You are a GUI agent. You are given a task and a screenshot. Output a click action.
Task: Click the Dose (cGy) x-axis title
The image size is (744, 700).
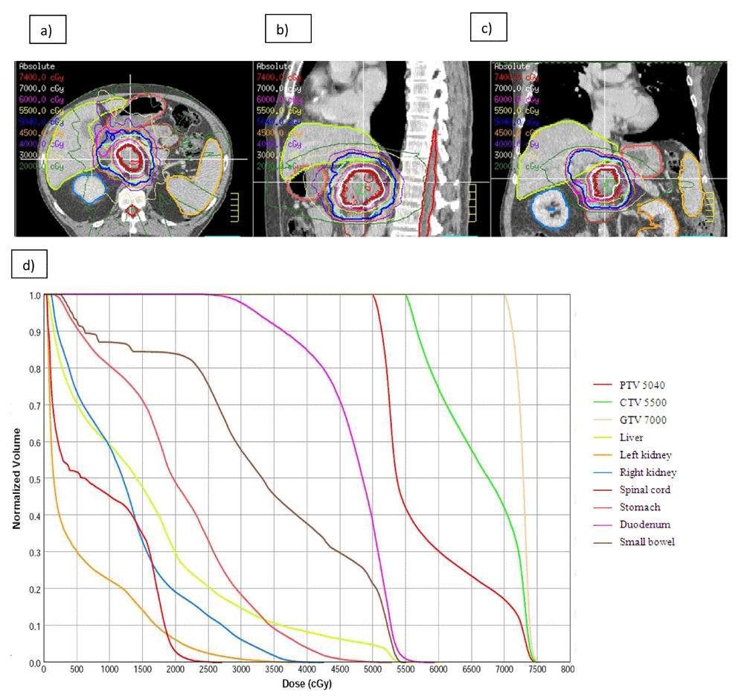(307, 684)
